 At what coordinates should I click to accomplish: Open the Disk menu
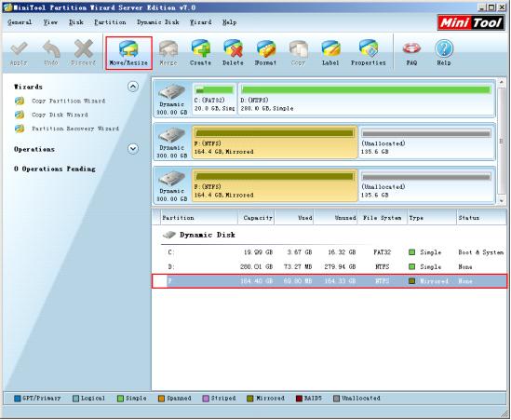(76, 22)
